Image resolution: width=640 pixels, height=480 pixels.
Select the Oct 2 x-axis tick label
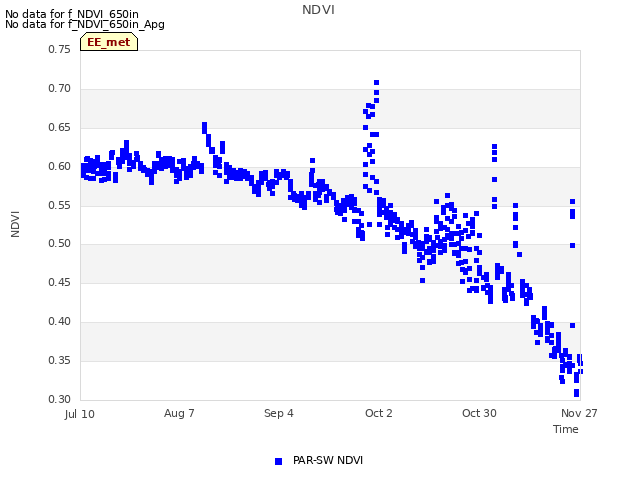click(379, 413)
